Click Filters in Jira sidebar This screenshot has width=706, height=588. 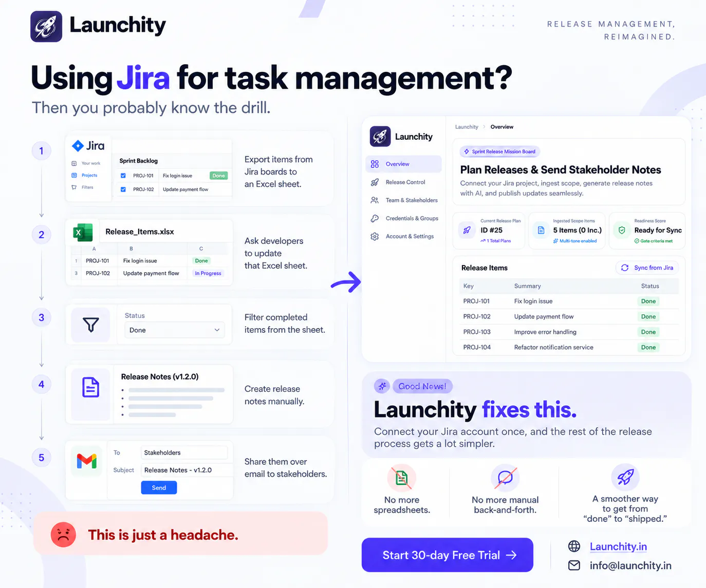pos(83,187)
